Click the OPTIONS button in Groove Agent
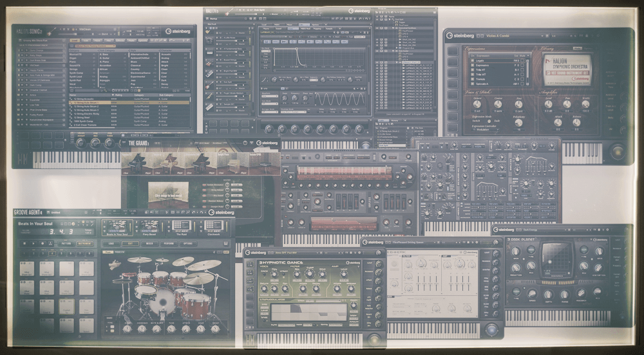The image size is (644, 355). [x=188, y=244]
